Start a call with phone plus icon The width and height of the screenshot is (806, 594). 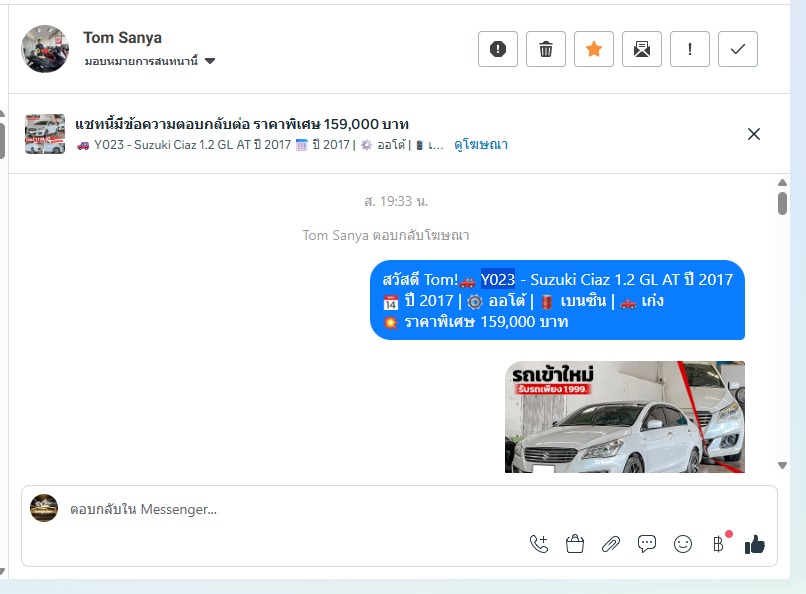coord(539,544)
